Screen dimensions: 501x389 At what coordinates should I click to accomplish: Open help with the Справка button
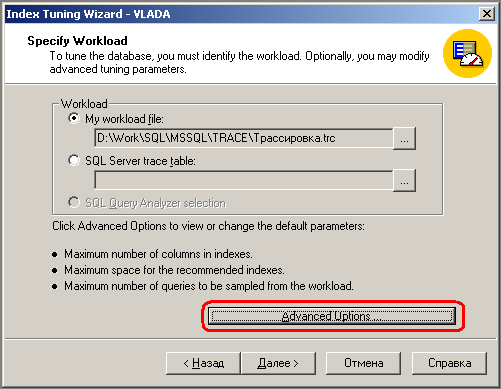pyautogui.click(x=449, y=363)
